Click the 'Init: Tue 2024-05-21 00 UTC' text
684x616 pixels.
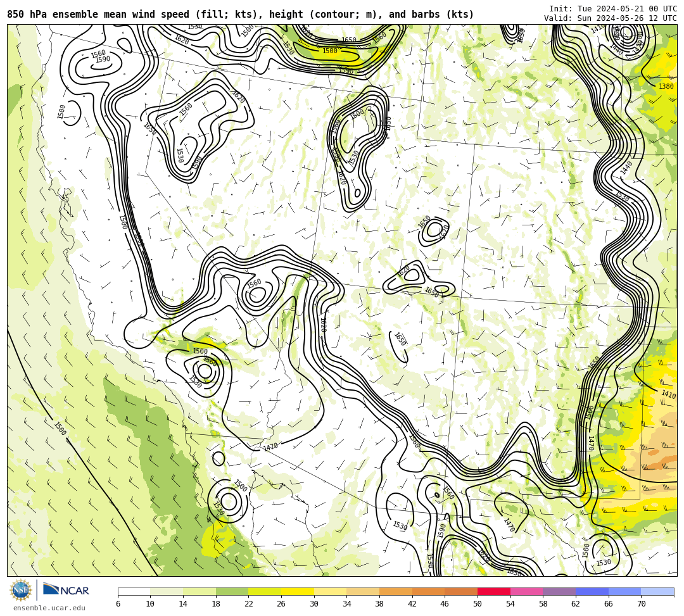click(x=613, y=9)
